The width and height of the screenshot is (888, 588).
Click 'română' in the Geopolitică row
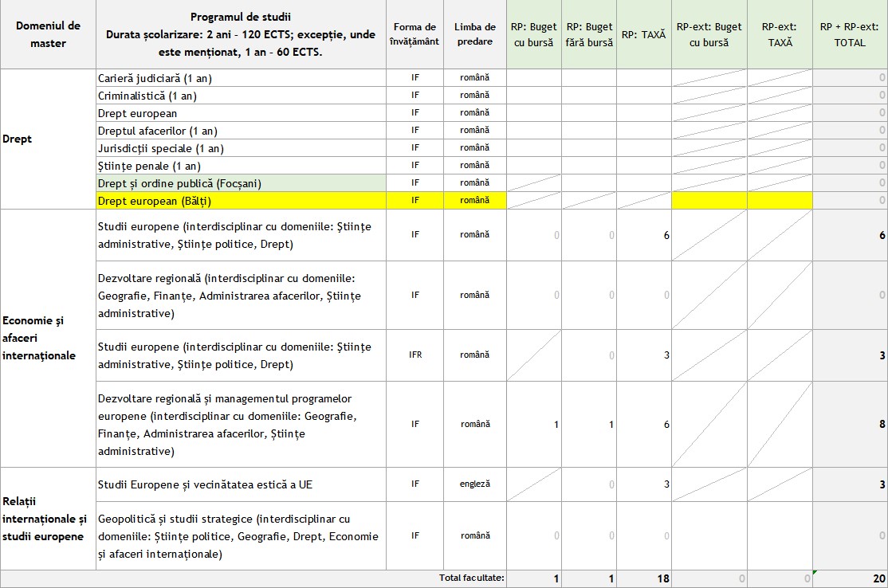click(x=475, y=535)
